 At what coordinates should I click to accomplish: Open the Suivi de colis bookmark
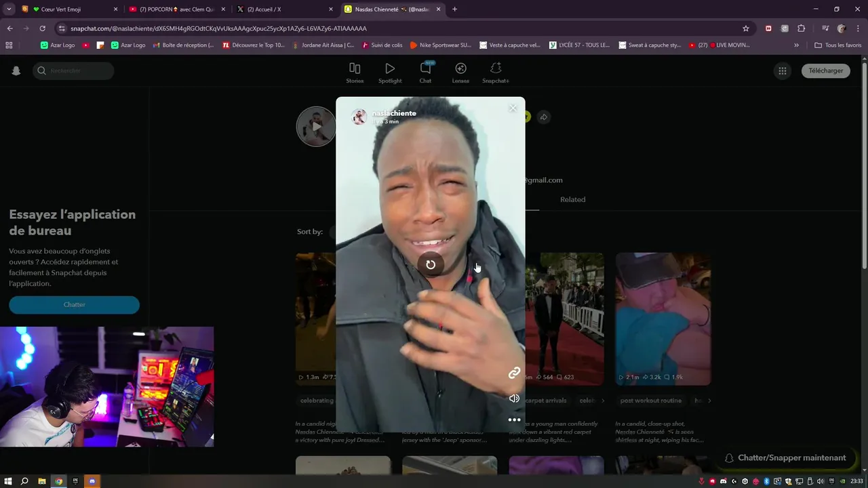point(382,45)
